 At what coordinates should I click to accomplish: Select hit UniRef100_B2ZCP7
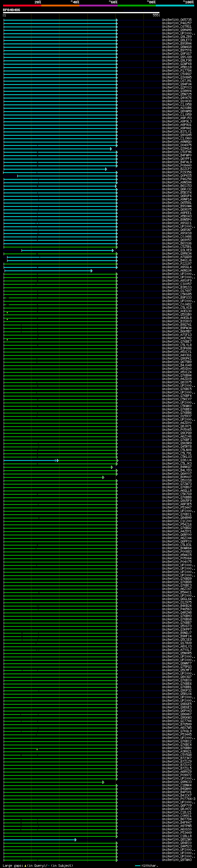177,169
